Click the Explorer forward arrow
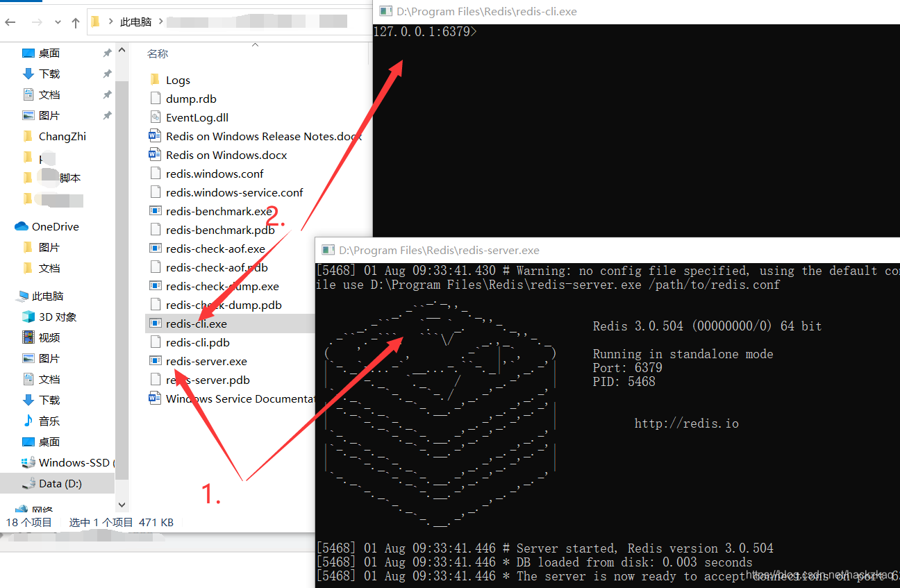Screen dimensions: 900x588 37,22
